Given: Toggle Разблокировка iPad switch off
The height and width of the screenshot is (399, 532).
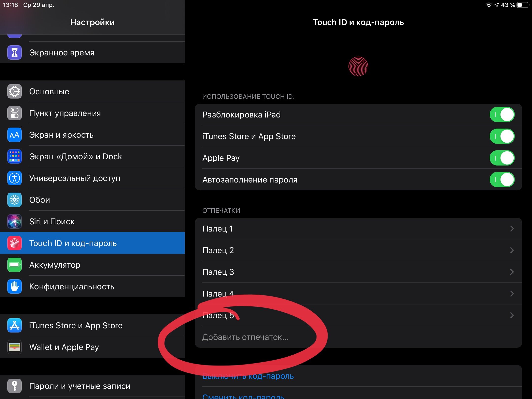Looking at the screenshot, I should tap(502, 115).
